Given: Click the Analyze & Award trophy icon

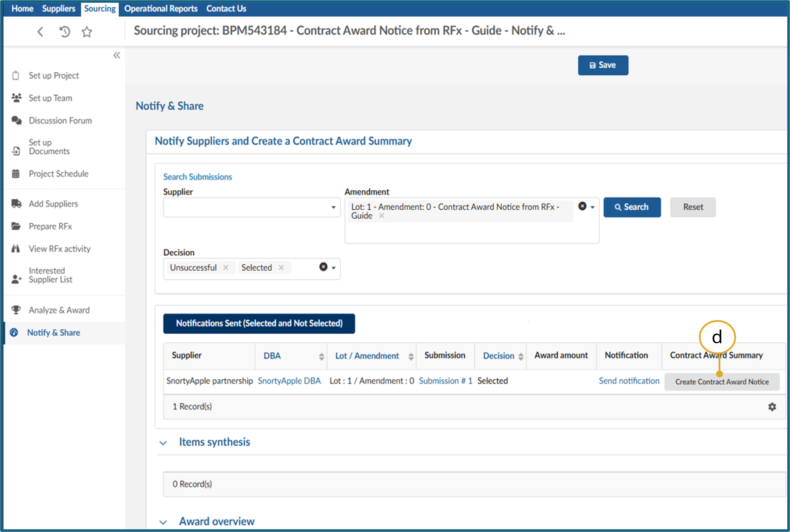Looking at the screenshot, I should [16, 310].
